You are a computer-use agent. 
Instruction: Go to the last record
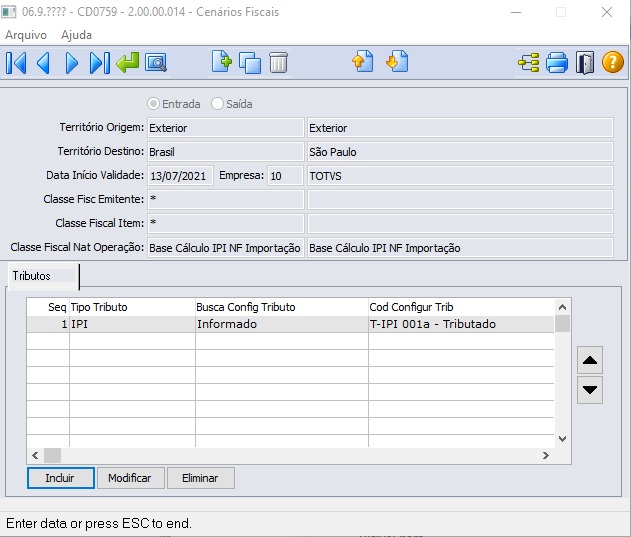[x=99, y=63]
